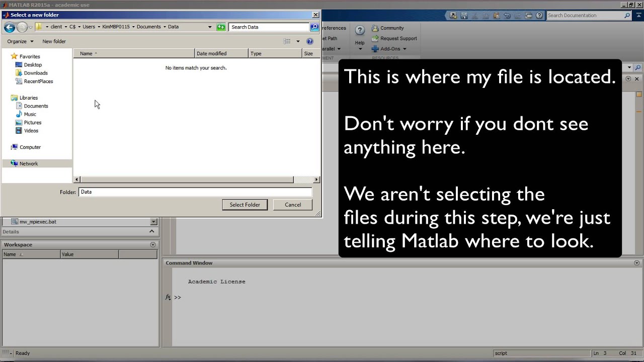Click the Search Documentation field in MATLAB
Viewport: 644px width, 362px height.
tap(589, 16)
